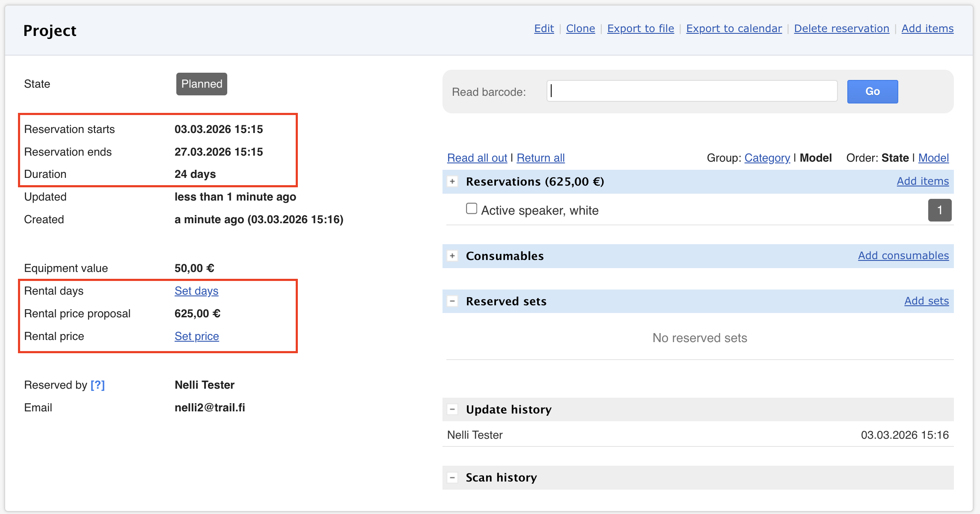Click Export to calendar link
The width and height of the screenshot is (980, 514).
pyautogui.click(x=734, y=29)
